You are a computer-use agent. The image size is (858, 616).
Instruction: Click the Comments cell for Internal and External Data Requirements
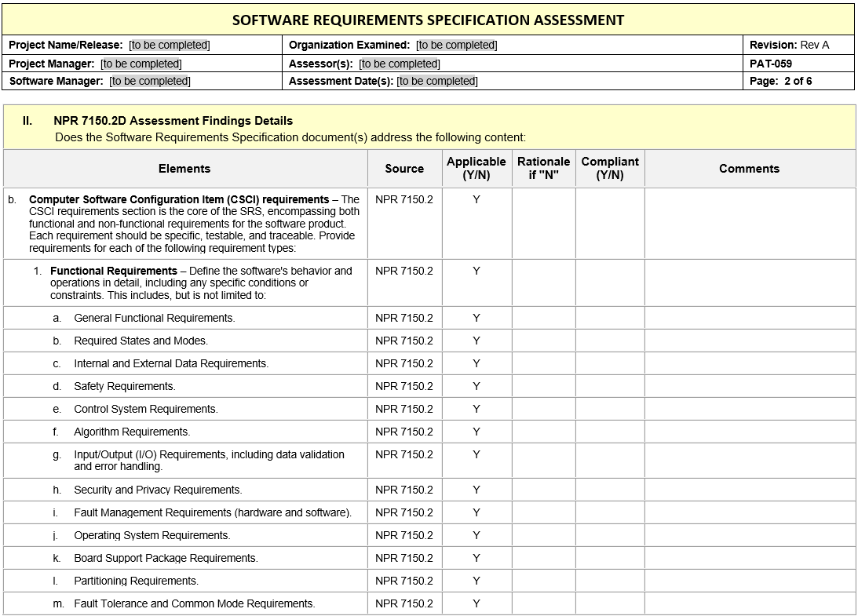(x=749, y=363)
